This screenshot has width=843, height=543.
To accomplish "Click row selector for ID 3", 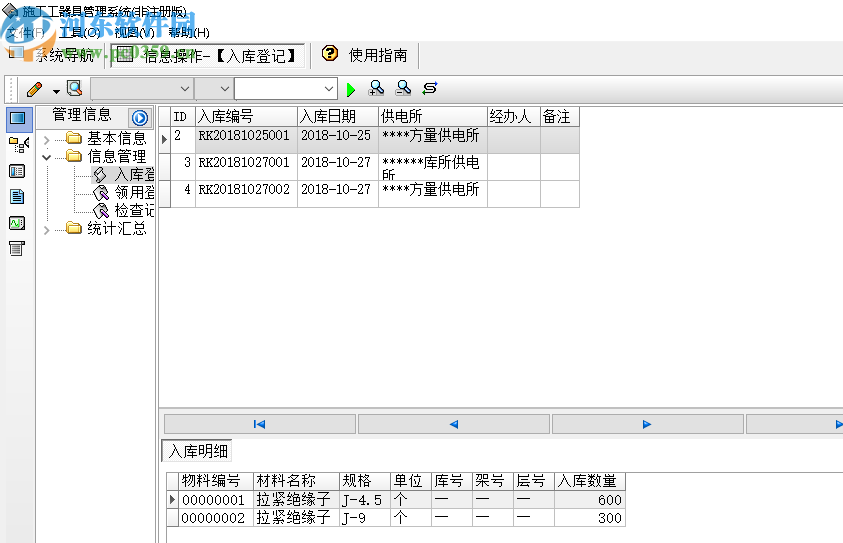I will point(165,167).
